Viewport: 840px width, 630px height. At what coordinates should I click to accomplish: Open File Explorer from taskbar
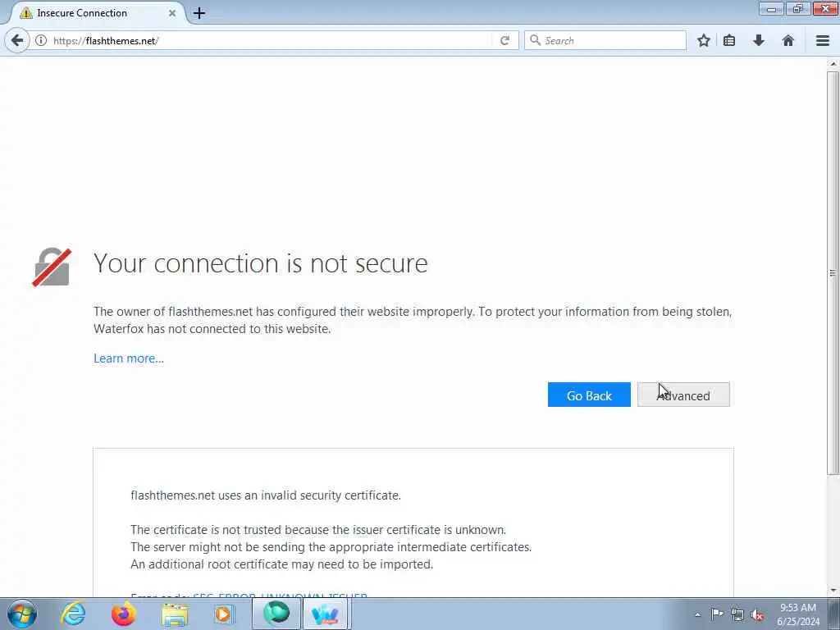pyautogui.click(x=175, y=614)
